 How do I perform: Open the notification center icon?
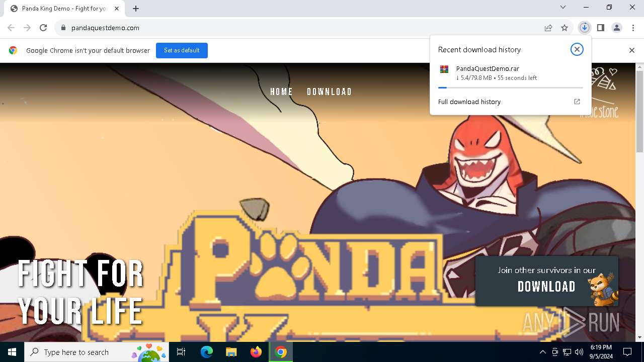point(627,352)
